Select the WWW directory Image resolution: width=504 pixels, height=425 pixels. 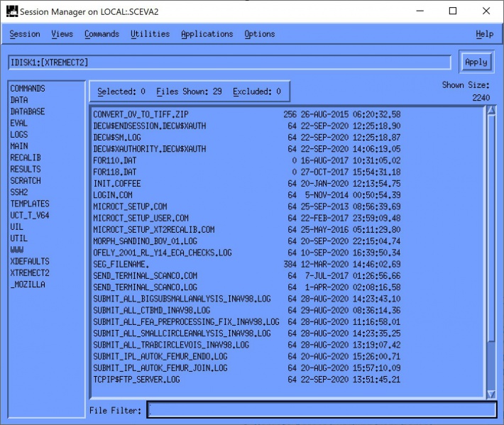[17, 250]
